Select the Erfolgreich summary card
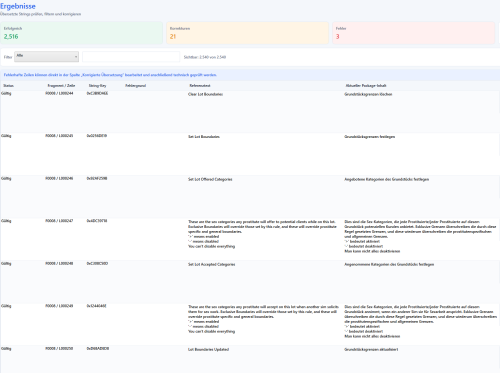Screen dimensions: 500x373 pos(81,33)
